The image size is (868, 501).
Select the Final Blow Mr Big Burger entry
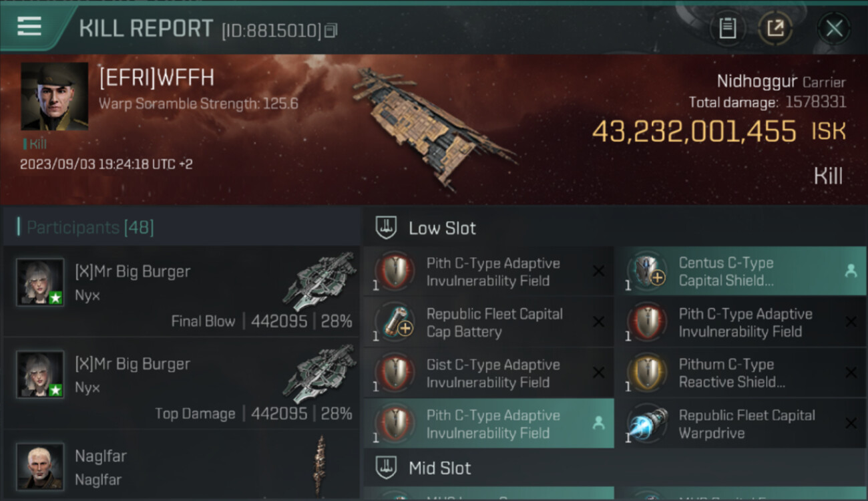(182, 291)
